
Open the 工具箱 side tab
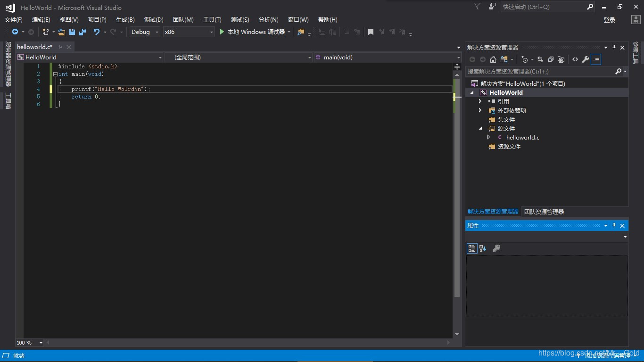8,101
